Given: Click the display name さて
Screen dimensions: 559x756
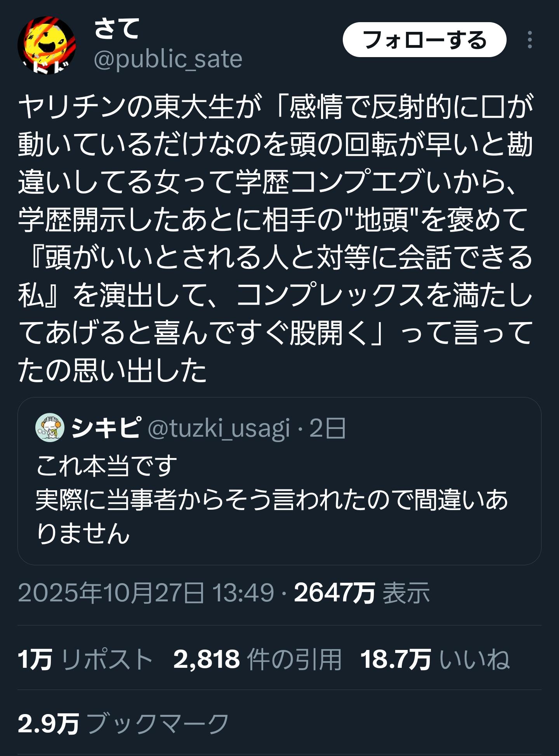Looking at the screenshot, I should pos(116,29).
